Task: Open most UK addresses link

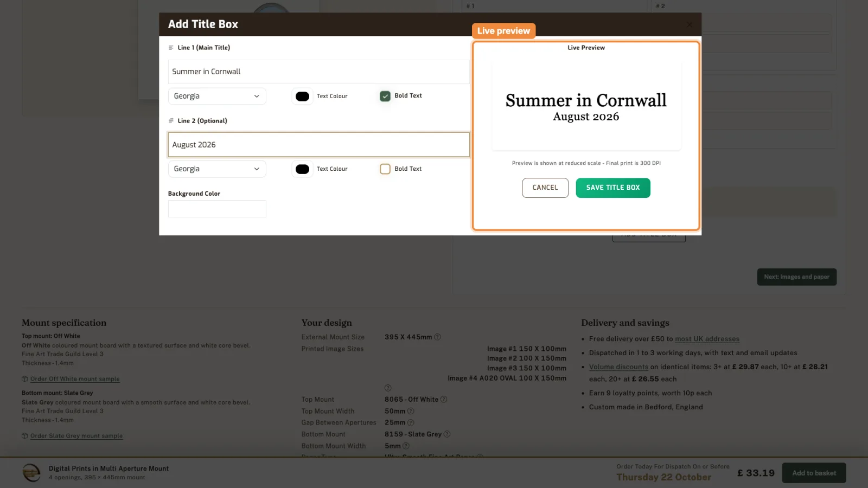Action: point(707,339)
